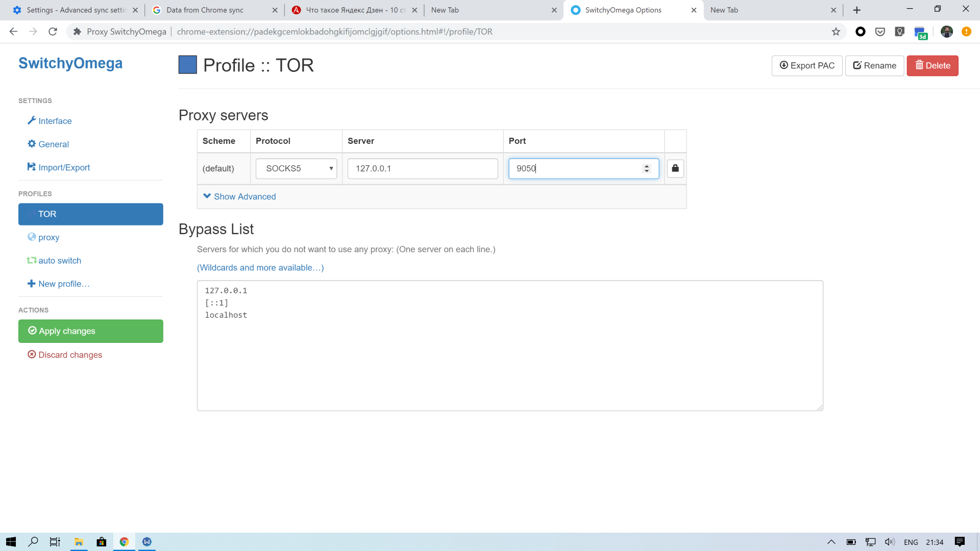Rename the TOR profile
The height and width of the screenshot is (551, 980).
click(x=875, y=66)
